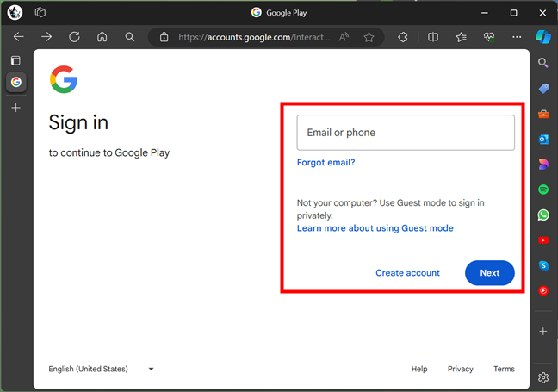This screenshot has width=558, height=392.
Task: Select the Google Play vertical tab
Action: point(16,82)
